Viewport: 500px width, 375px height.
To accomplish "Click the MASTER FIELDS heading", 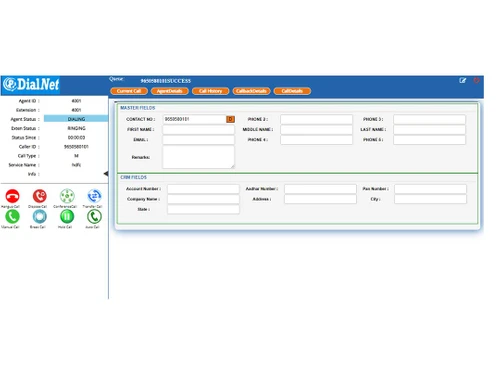I will tap(138, 108).
